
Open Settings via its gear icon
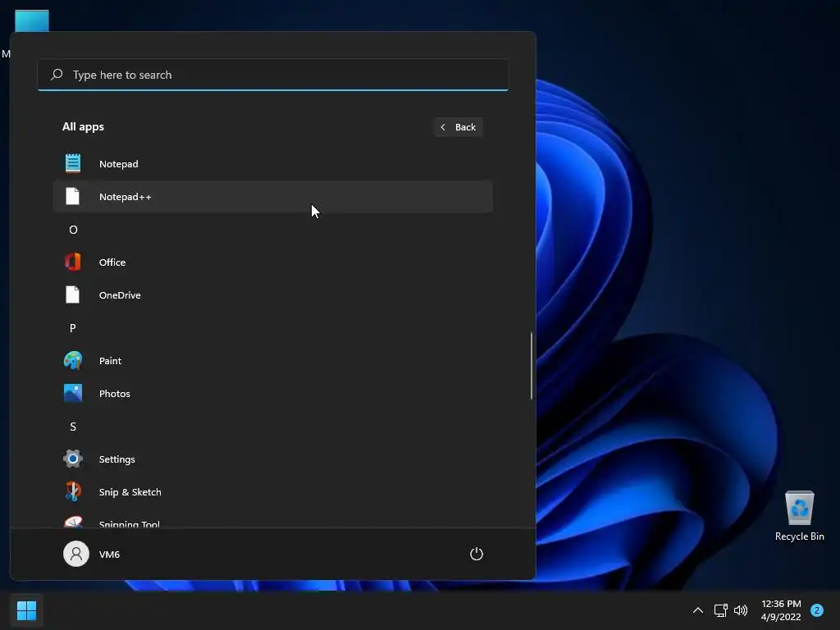coord(73,459)
